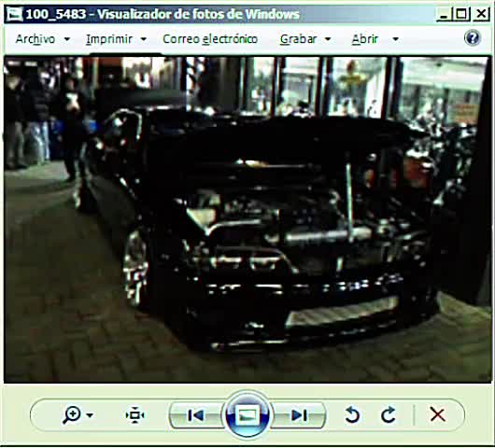This screenshot has width=495, height=448.
Task: Open the zoom magnifier control
Action: coord(72,414)
